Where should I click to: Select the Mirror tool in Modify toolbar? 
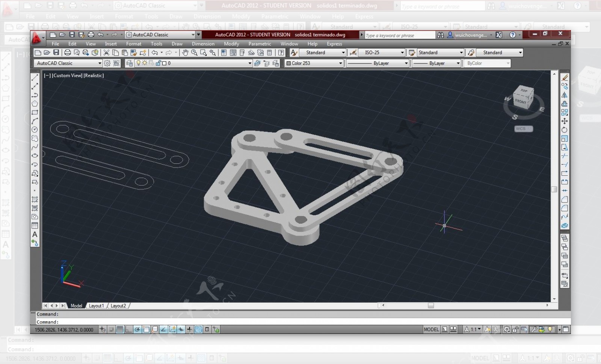coord(565,95)
